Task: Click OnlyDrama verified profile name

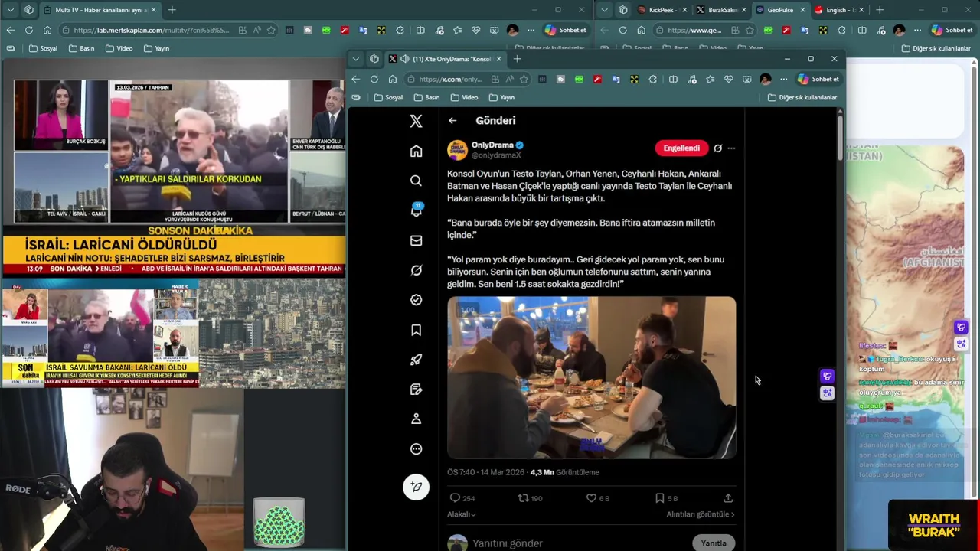Action: [x=492, y=145]
